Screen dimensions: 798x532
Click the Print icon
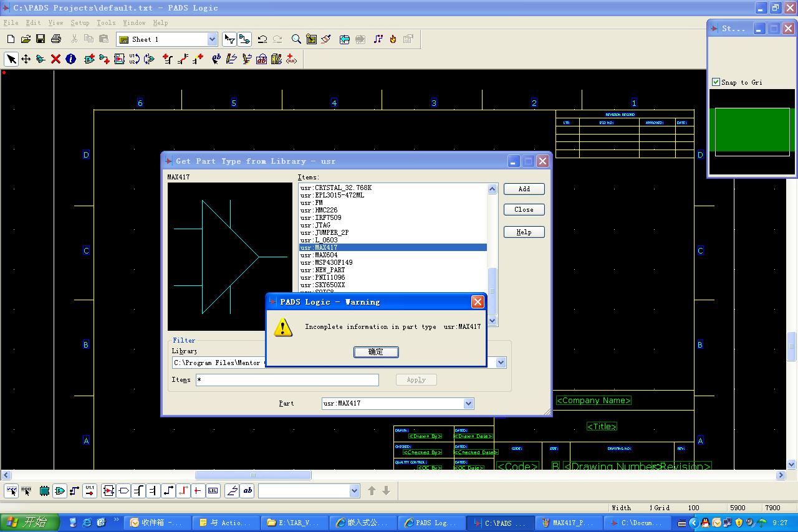coord(56,39)
